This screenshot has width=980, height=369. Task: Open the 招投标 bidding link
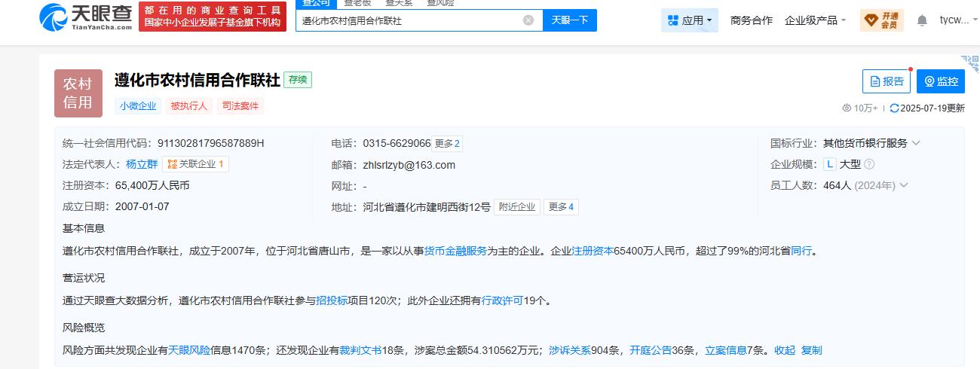click(x=332, y=300)
